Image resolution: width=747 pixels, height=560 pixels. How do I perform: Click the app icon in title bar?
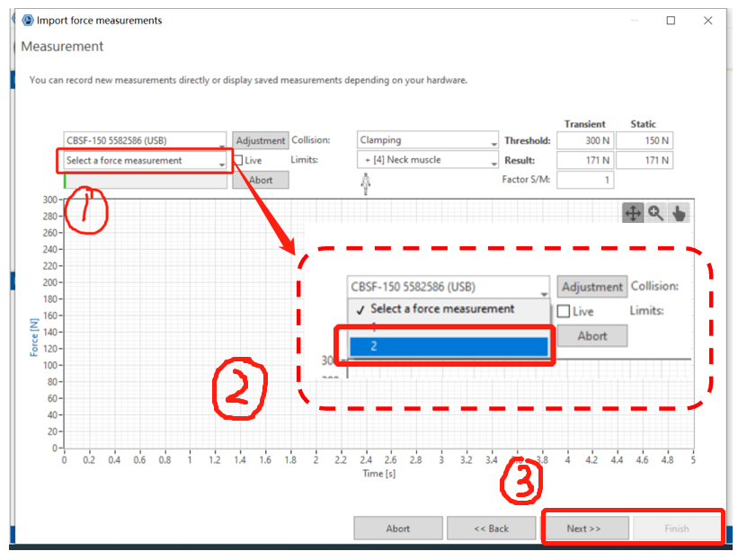tap(27, 20)
